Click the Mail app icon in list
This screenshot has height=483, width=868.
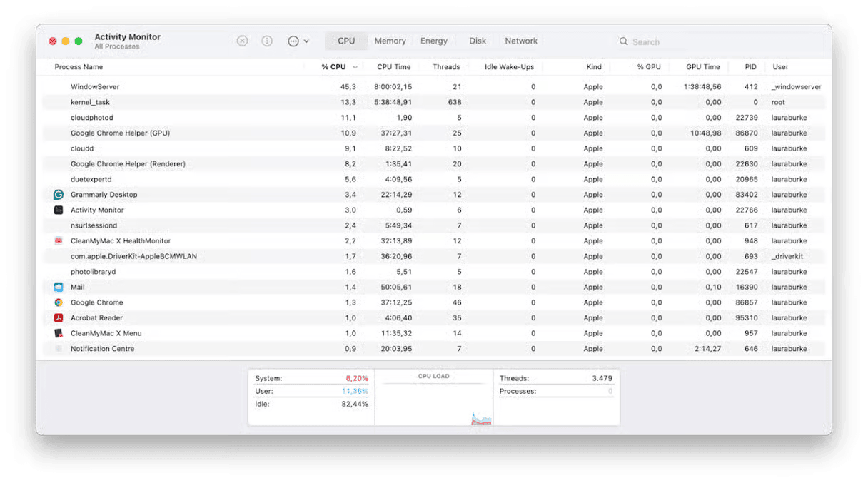tap(59, 287)
